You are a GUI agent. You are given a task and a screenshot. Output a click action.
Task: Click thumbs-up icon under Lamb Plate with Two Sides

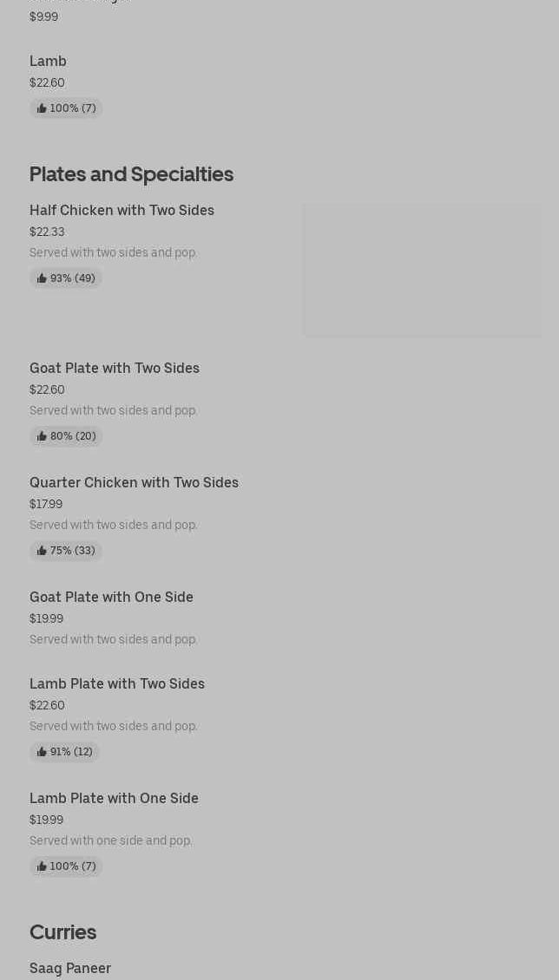pos(42,752)
